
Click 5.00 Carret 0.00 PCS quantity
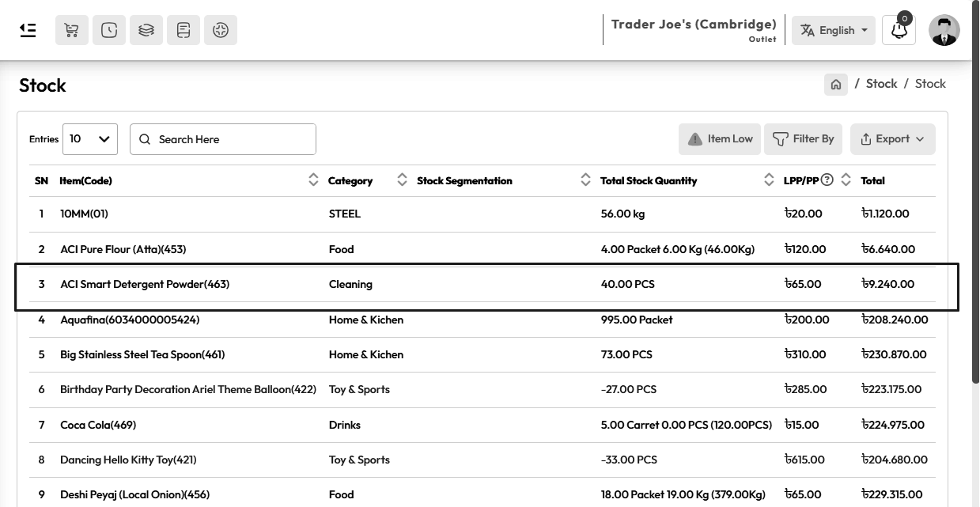[x=687, y=425]
